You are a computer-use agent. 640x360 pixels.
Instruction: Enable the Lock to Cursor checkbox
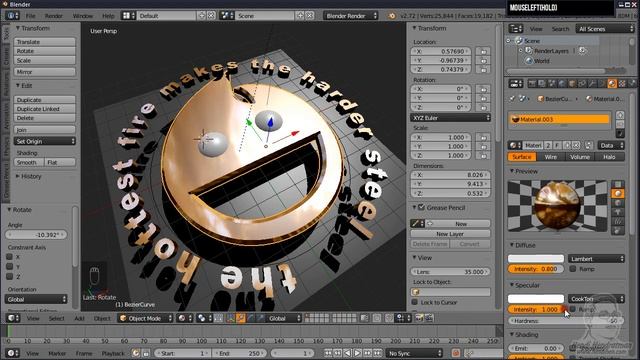415,302
